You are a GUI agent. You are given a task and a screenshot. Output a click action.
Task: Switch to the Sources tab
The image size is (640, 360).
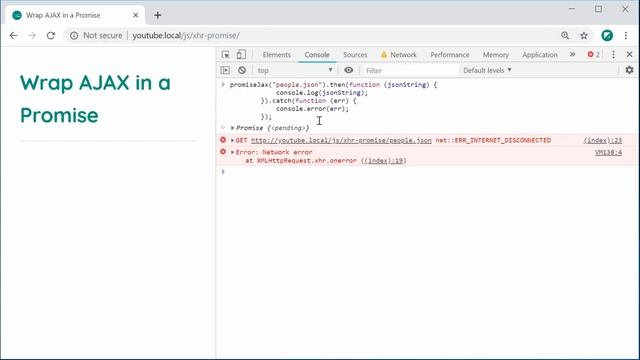pos(355,55)
